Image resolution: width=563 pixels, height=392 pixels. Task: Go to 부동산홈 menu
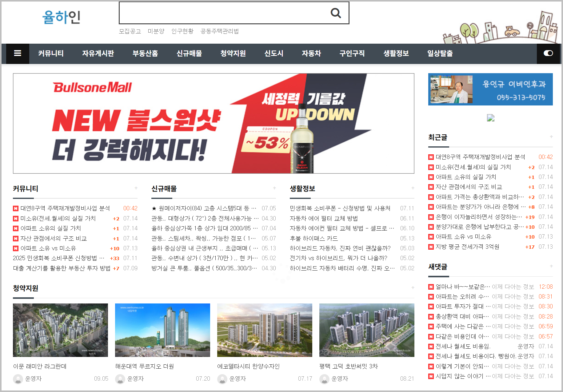[x=145, y=53]
